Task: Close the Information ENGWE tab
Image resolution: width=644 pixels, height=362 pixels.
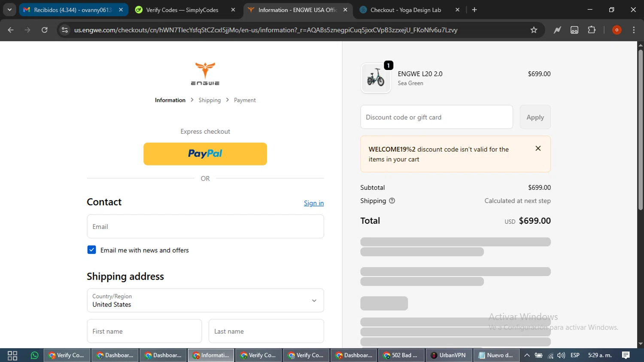Action: point(345,10)
